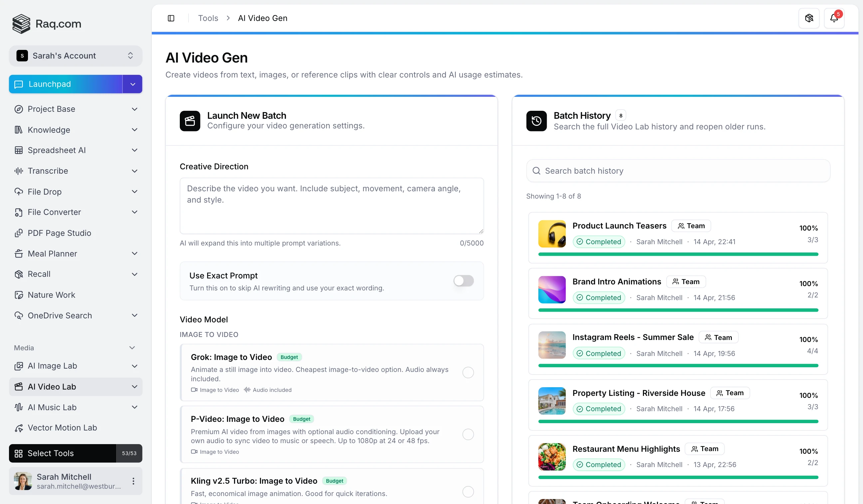Screen dimensions: 863x504
Task: Open the AI Music Lab tool
Action: point(52,407)
